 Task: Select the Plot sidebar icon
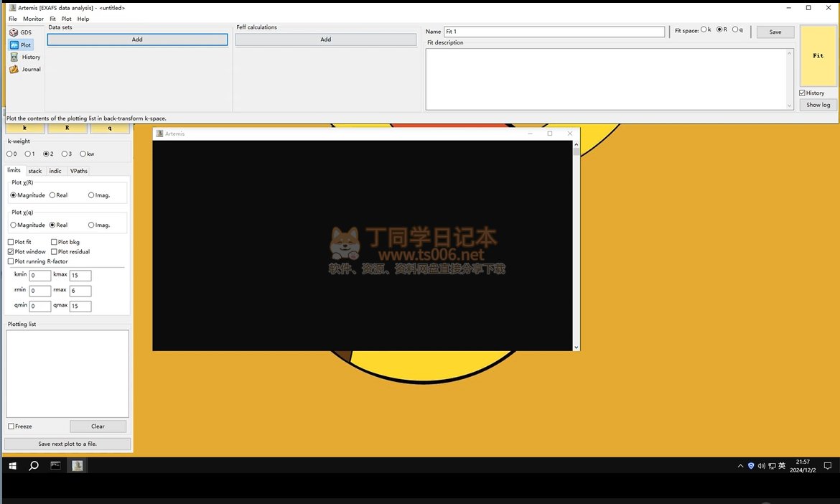click(x=14, y=45)
